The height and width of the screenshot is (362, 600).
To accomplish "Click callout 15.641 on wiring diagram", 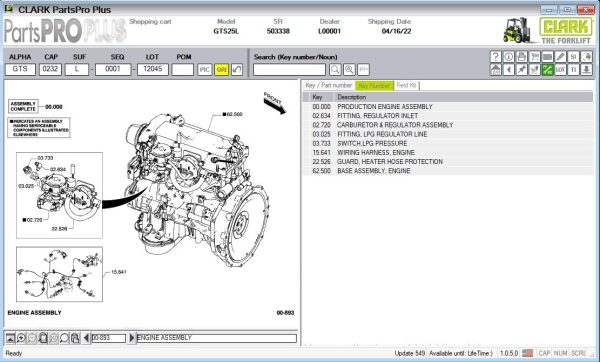I will pyautogui.click(x=118, y=272).
